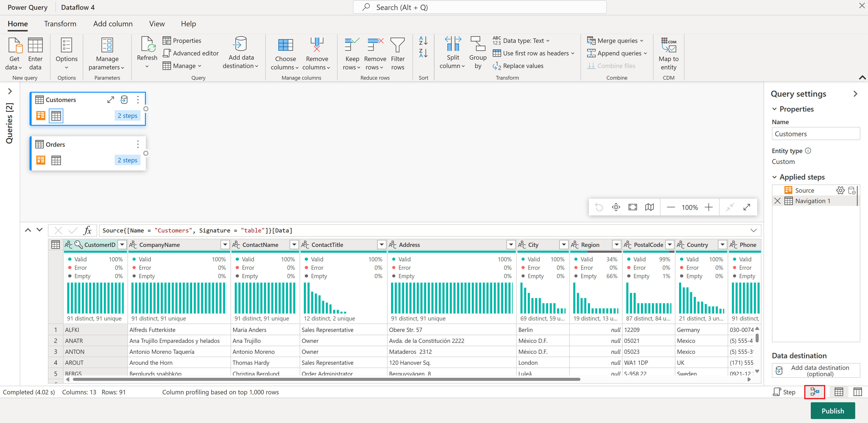Viewport: 868px width, 423px height.
Task: Toggle diagram view in status bar
Action: coord(814,392)
